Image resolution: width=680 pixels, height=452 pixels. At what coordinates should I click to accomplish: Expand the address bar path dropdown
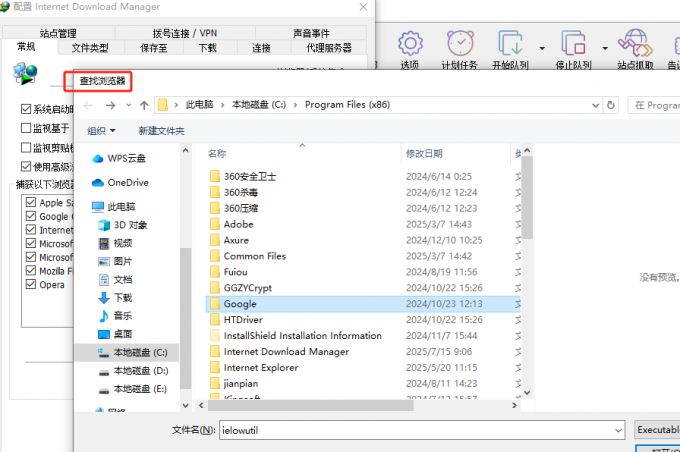click(x=595, y=105)
